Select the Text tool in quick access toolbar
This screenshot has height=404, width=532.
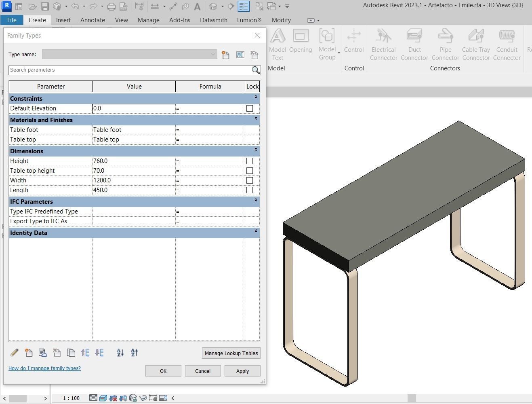[x=197, y=6]
